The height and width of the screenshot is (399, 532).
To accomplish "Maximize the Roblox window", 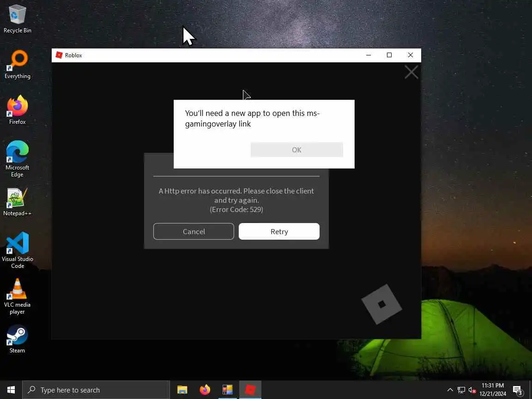I will (389, 55).
